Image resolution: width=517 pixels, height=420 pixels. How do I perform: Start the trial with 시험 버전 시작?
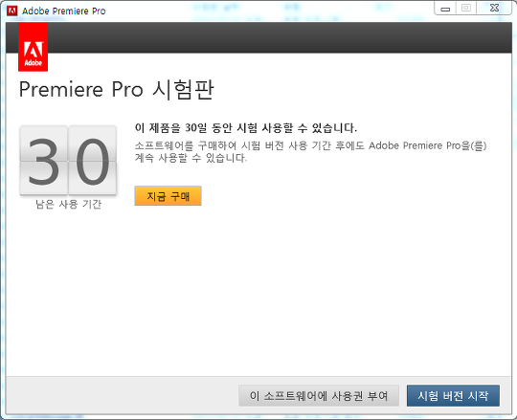point(453,396)
